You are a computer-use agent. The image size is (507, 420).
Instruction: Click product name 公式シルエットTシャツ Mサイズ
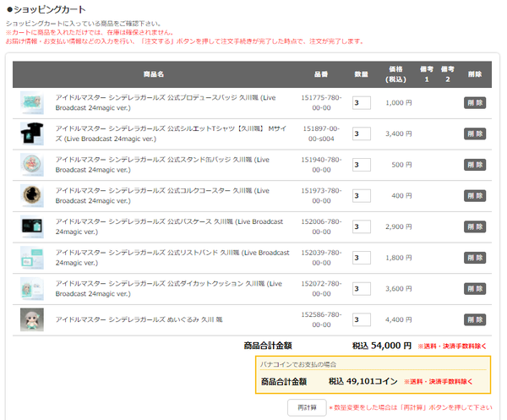pos(171,134)
